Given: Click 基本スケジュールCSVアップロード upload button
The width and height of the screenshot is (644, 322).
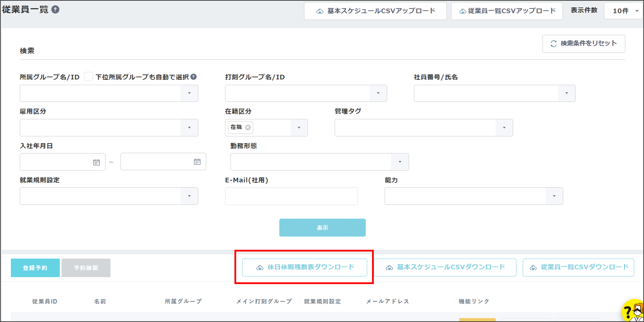Looking at the screenshot, I should 375,11.
